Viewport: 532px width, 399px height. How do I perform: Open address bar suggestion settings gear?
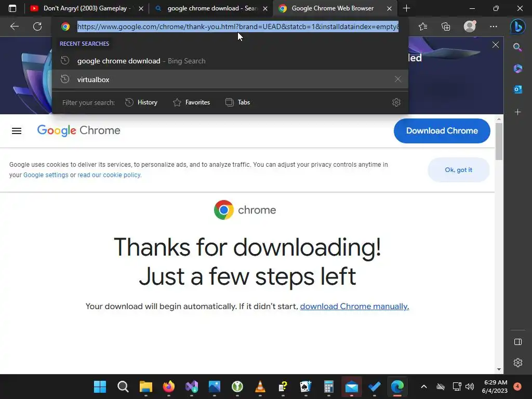coord(396,102)
